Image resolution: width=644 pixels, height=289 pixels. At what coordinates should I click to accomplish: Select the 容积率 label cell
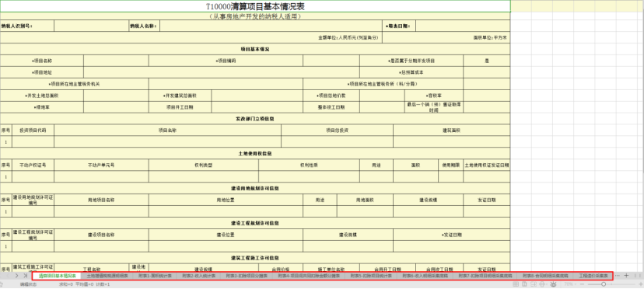coord(434,96)
